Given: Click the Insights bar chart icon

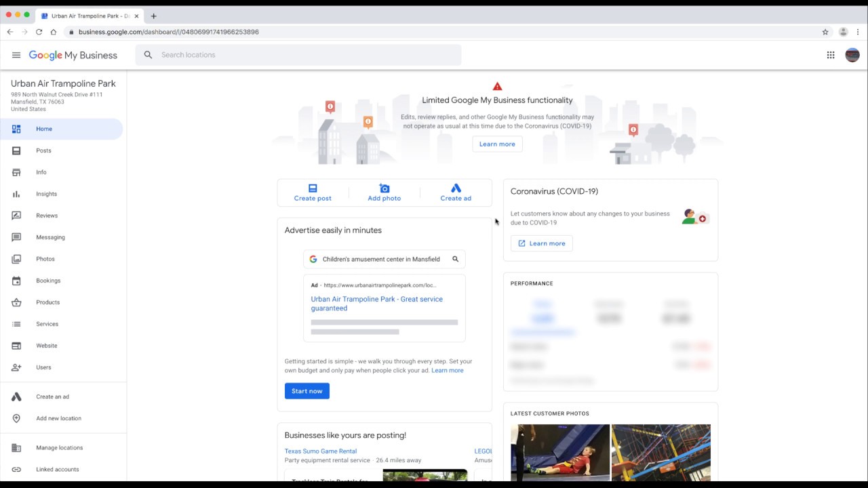Looking at the screenshot, I should [x=16, y=194].
